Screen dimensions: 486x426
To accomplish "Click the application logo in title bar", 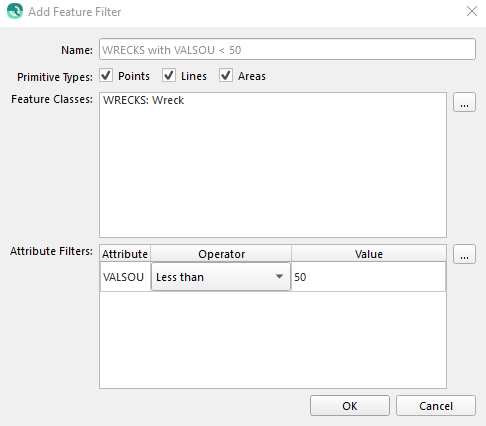I will [x=15, y=11].
